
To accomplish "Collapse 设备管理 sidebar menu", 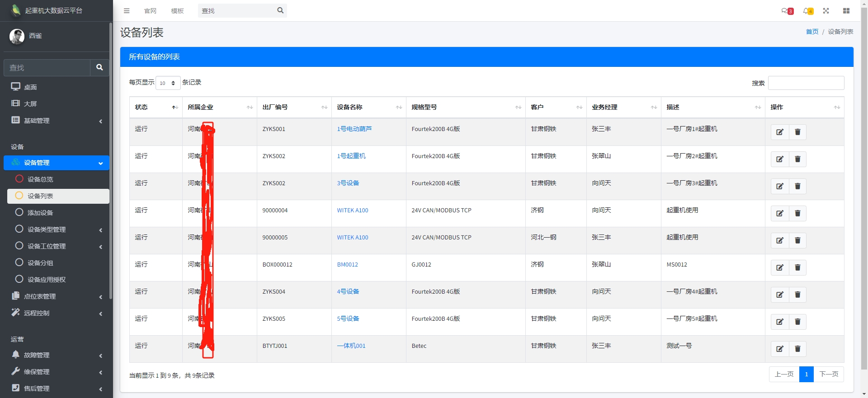I will pos(57,163).
